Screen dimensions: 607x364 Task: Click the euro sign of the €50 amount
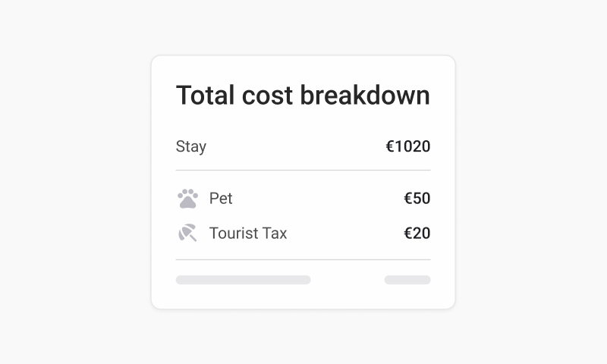(x=408, y=199)
